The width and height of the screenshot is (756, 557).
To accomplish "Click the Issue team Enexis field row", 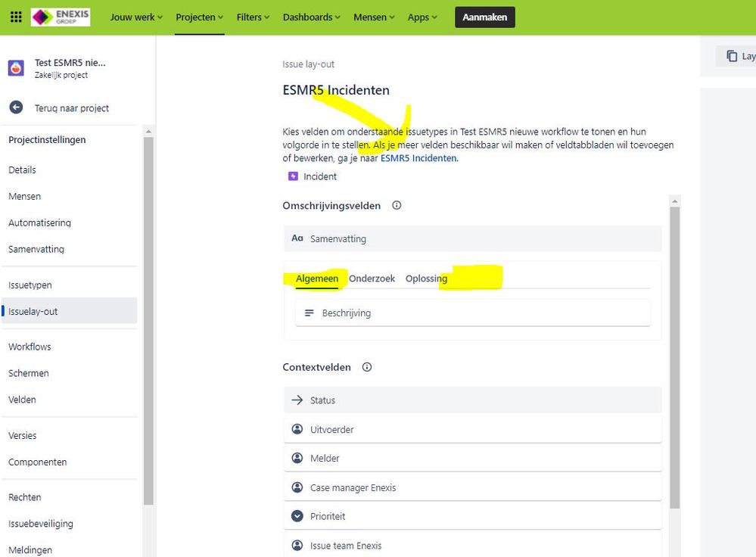I will point(472,545).
